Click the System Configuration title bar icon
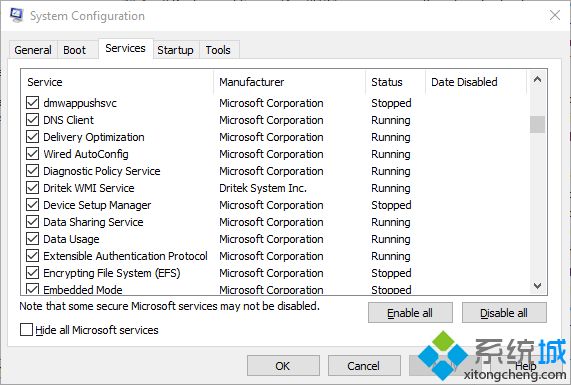The width and height of the screenshot is (571, 385). [17, 16]
